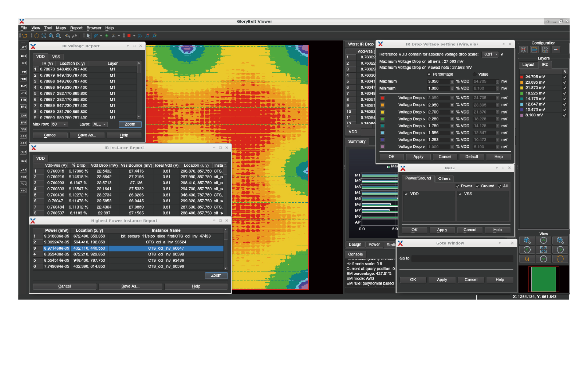Open dropdown arrow beside red square tool

[x=134, y=36]
